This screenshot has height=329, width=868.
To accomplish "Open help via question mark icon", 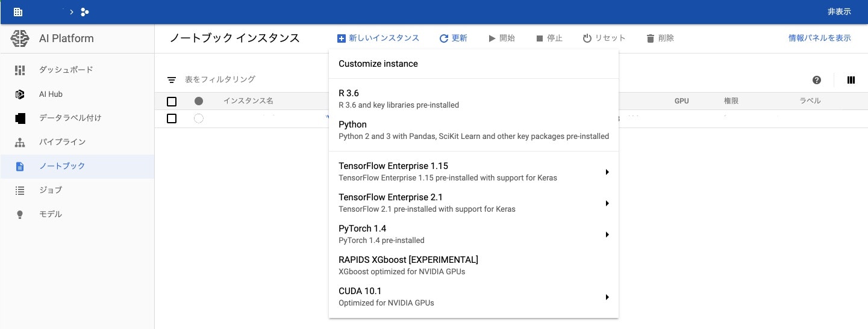I will [817, 80].
